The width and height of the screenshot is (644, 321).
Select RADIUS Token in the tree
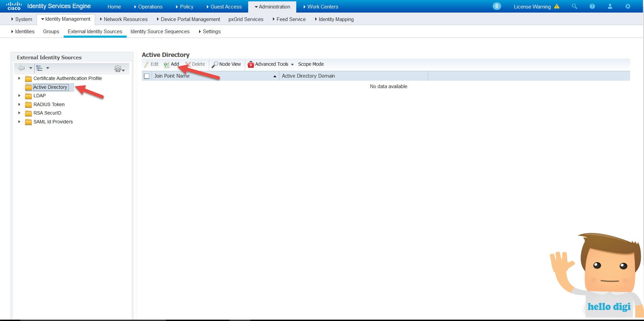[x=49, y=104]
